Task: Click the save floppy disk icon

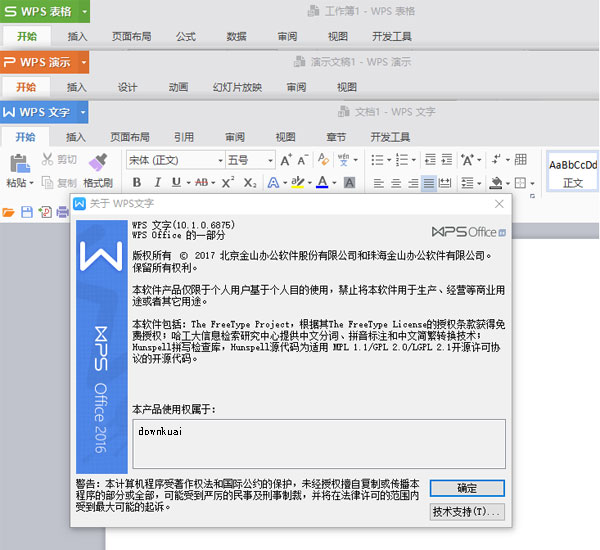Action: pos(27,212)
